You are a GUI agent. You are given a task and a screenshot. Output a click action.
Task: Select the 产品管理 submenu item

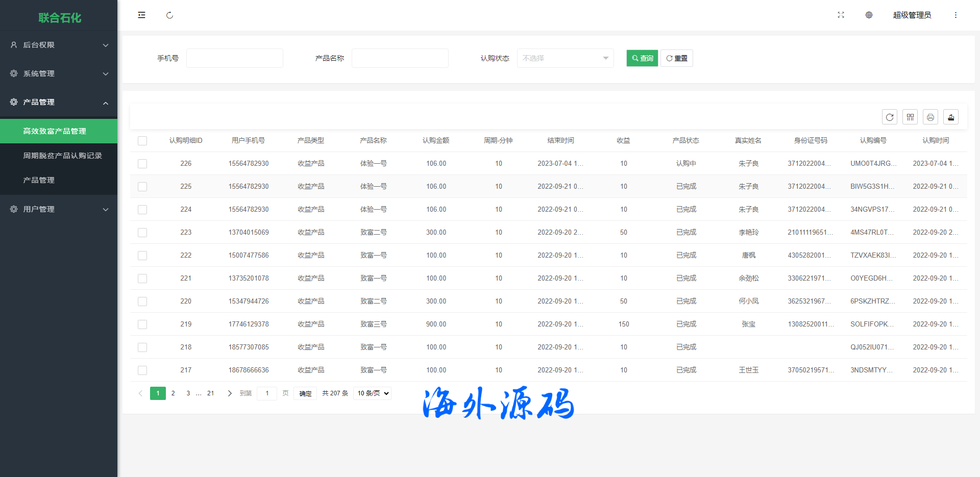pyautogui.click(x=39, y=180)
